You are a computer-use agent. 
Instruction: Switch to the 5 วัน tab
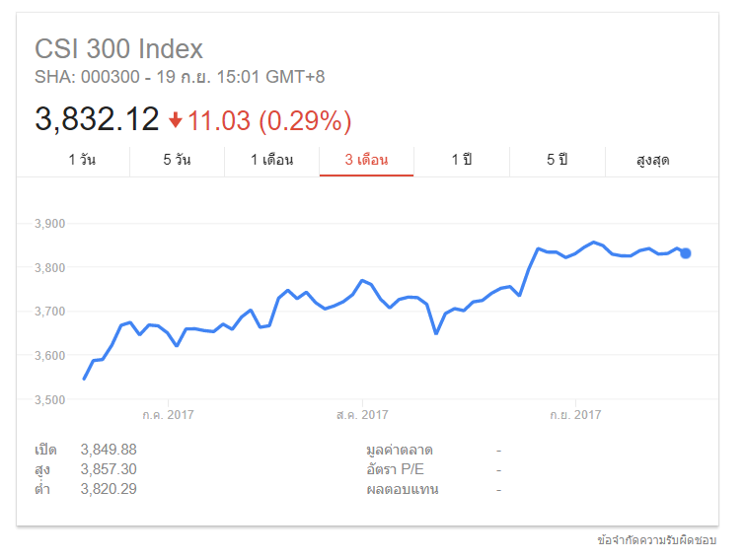177,160
